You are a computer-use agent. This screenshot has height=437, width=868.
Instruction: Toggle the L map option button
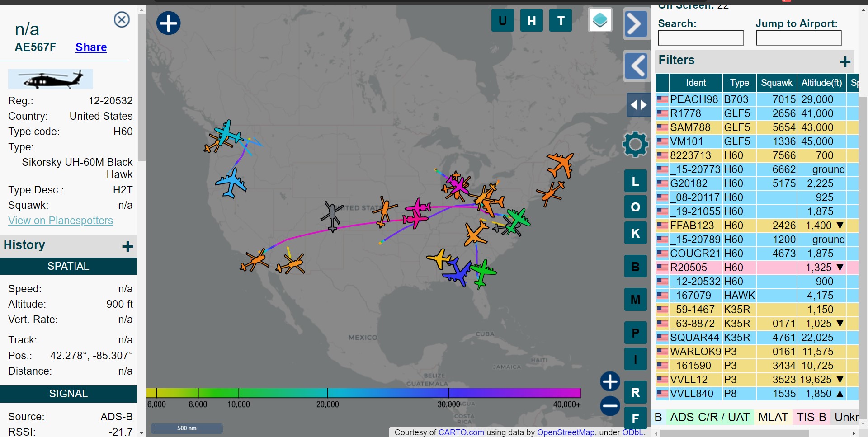(x=635, y=181)
